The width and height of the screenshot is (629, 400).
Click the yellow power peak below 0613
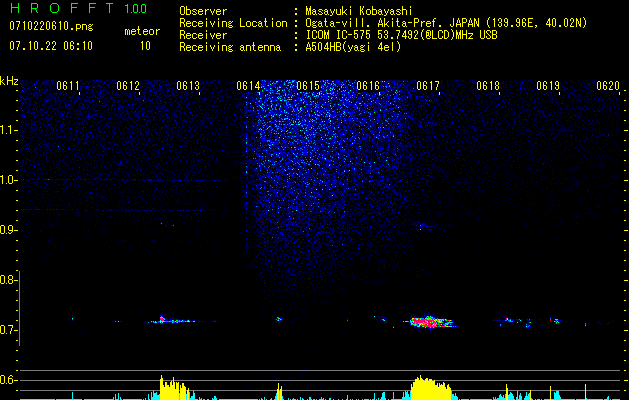click(x=174, y=388)
